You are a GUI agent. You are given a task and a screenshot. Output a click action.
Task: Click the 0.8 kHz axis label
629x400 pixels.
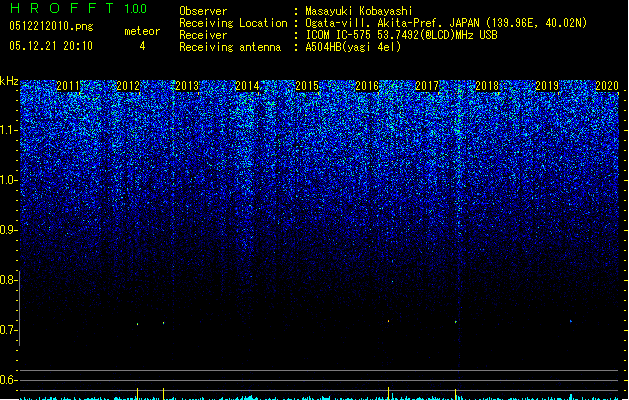(8, 280)
